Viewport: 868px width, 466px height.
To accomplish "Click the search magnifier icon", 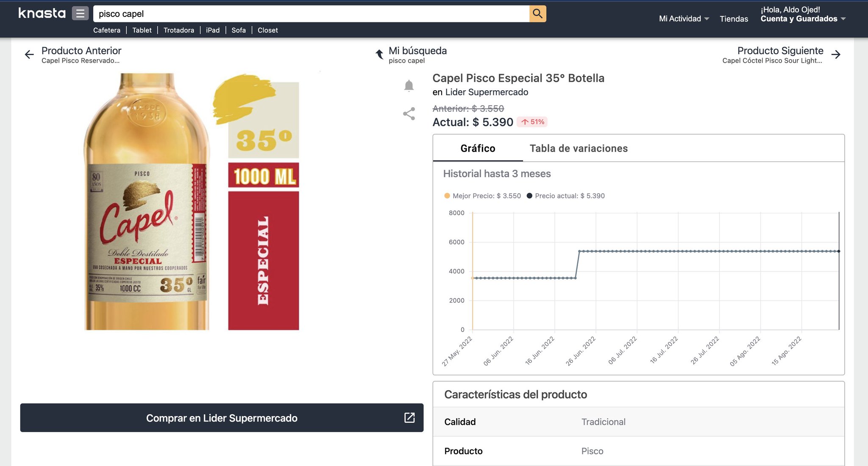I will point(537,14).
